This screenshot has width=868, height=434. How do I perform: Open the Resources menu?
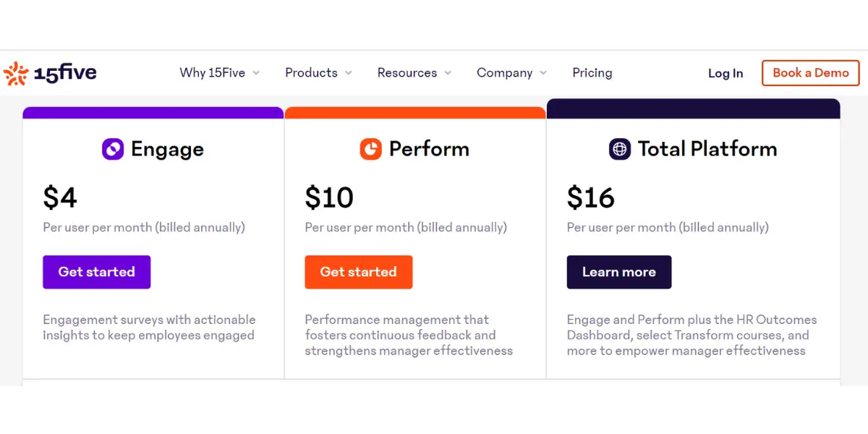coord(407,73)
